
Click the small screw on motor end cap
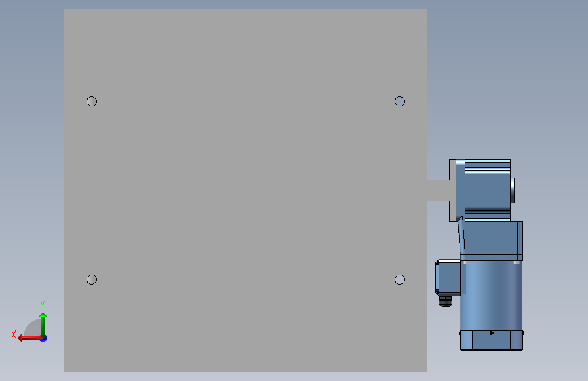[x=491, y=333]
